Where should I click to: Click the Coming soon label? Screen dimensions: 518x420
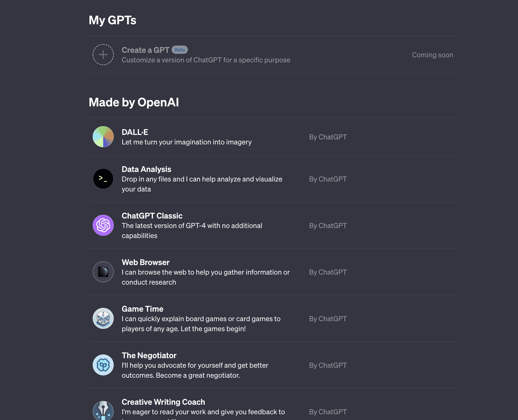point(432,55)
